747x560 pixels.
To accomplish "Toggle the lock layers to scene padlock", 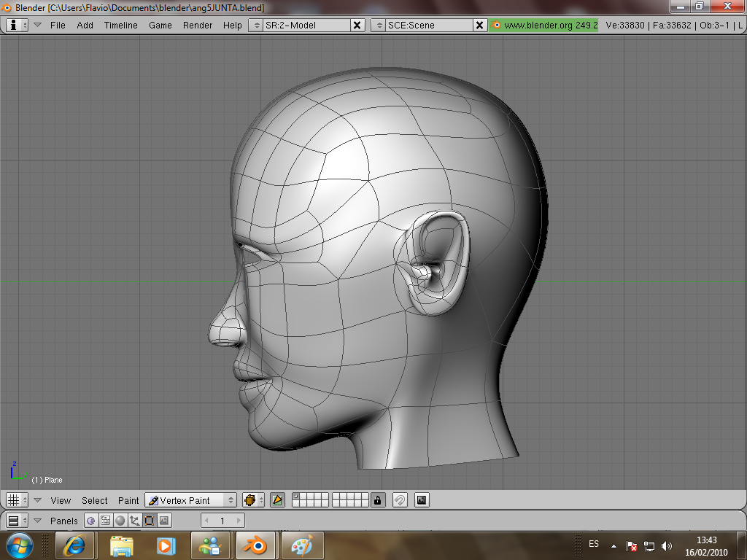I will [377, 500].
